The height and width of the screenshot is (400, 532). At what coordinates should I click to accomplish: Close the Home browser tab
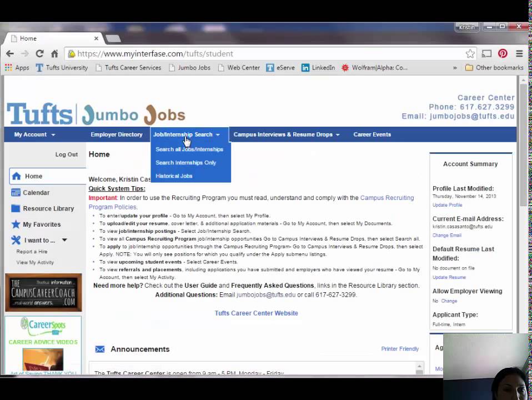(x=96, y=38)
